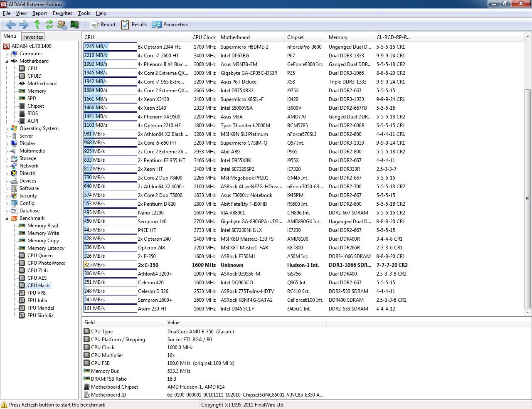532x409 pixels.
Task: Collapse the Motherboard tree node
Action: (7, 62)
